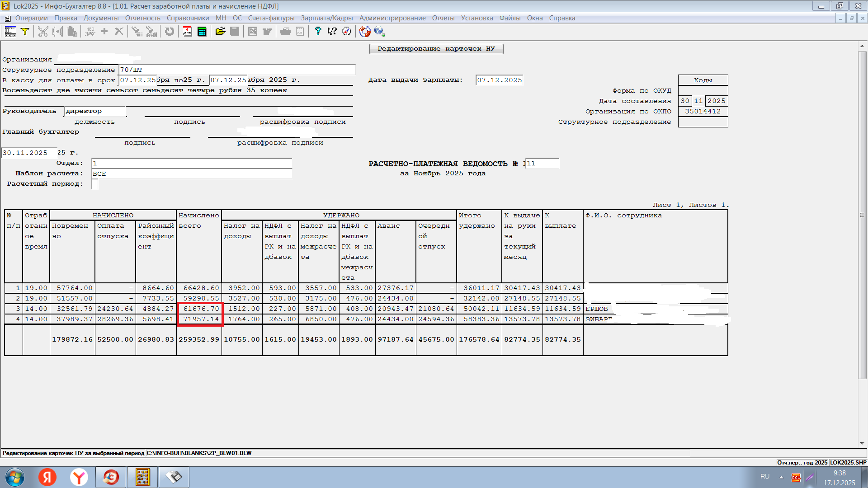
Task: Click the vertical scrollbar down arrow
Action: [x=862, y=443]
